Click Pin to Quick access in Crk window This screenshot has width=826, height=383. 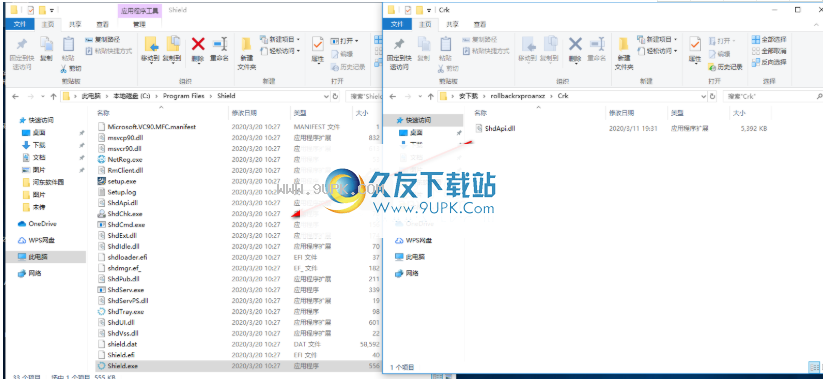pos(400,54)
